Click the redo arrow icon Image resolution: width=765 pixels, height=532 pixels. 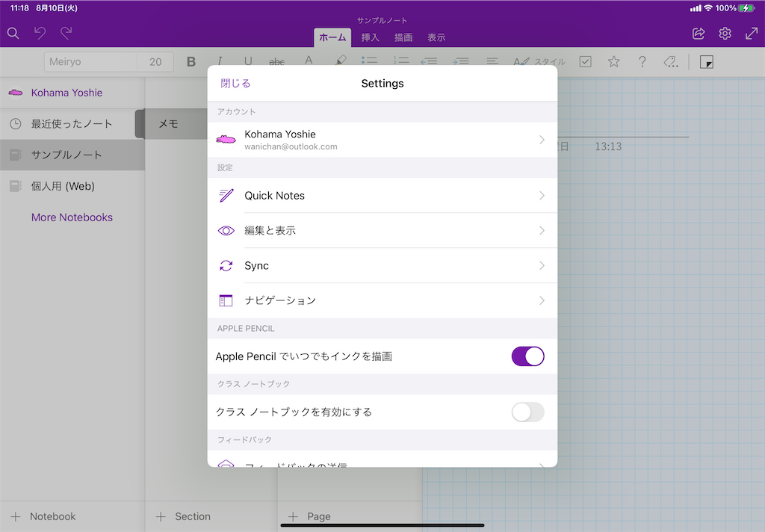pos(66,33)
